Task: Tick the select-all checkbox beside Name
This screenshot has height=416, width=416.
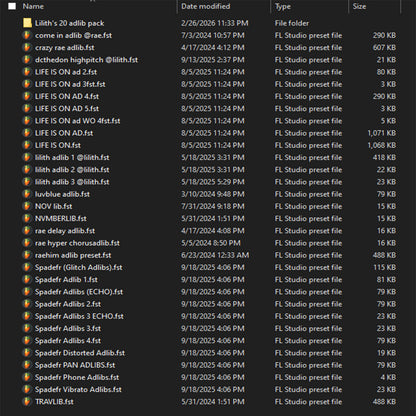Action: pyautogui.click(x=12, y=6)
